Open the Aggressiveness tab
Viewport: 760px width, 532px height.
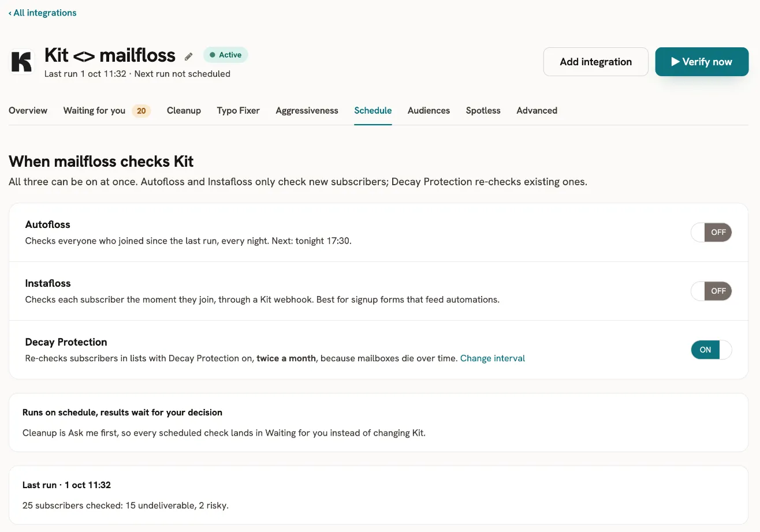pyautogui.click(x=307, y=110)
